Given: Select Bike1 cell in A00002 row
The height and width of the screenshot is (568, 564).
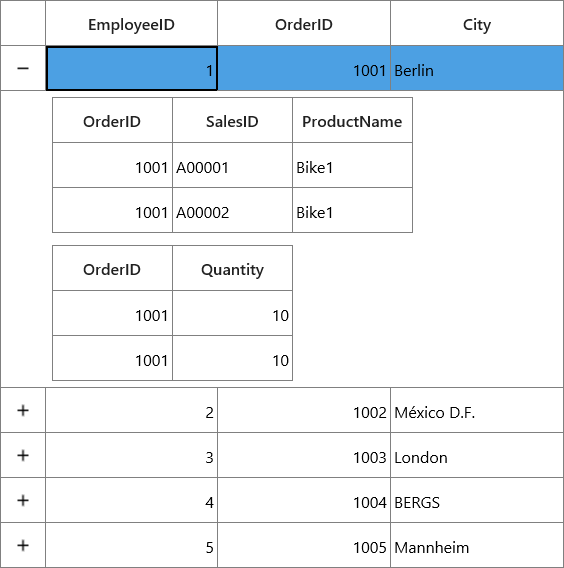Looking at the screenshot, I should click(x=352, y=210).
